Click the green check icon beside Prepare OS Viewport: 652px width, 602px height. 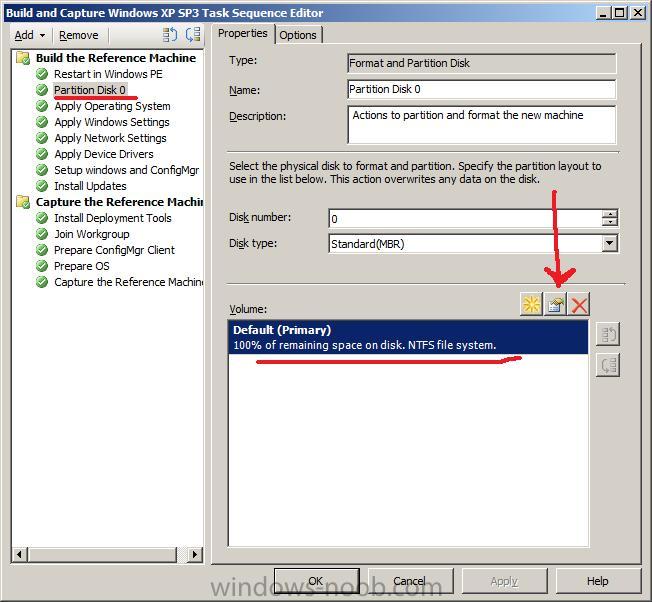42,266
